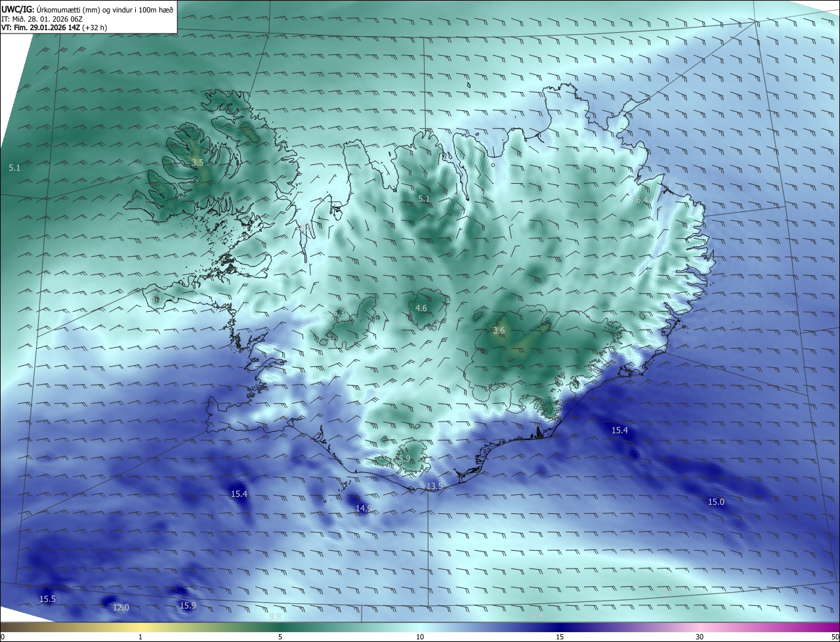Click the colorbar tick label 0
This screenshot has width=840, height=642.
click(x=2, y=637)
